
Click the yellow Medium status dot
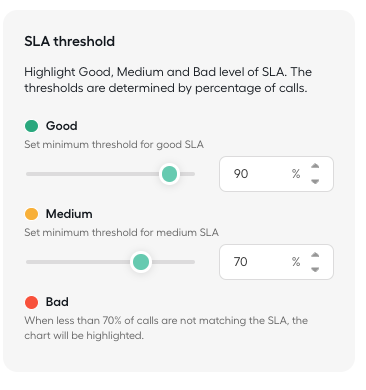click(x=31, y=214)
